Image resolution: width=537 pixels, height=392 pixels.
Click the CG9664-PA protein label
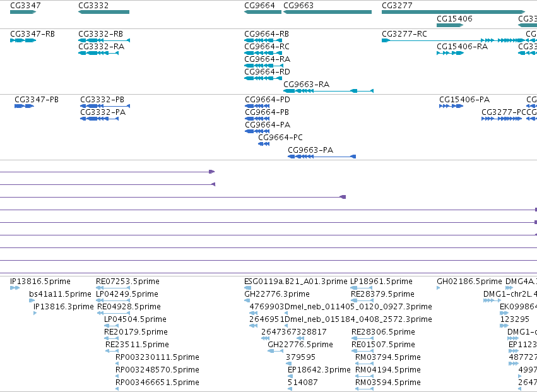268,125
